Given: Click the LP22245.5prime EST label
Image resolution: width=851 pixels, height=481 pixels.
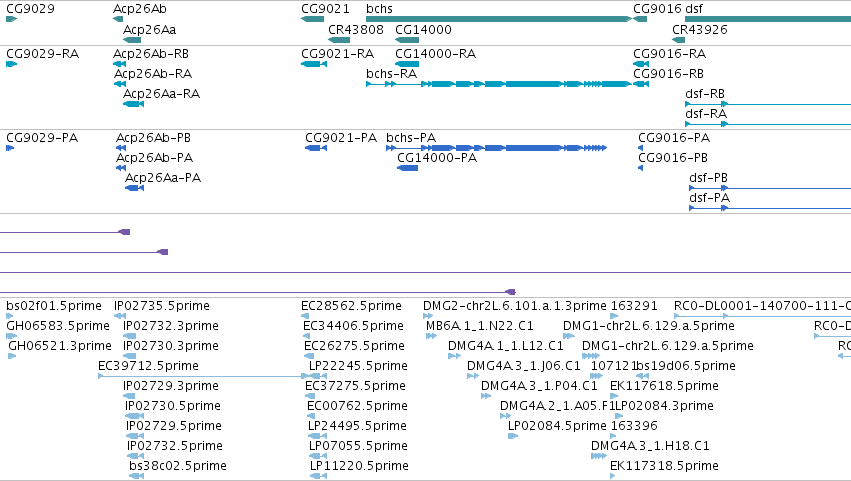Looking at the screenshot, I should [x=358, y=366].
